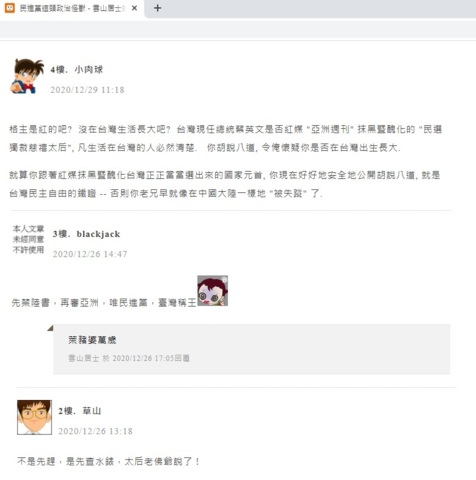Open a new browser tab
Viewport: 476px width, 480px height.
158,8
